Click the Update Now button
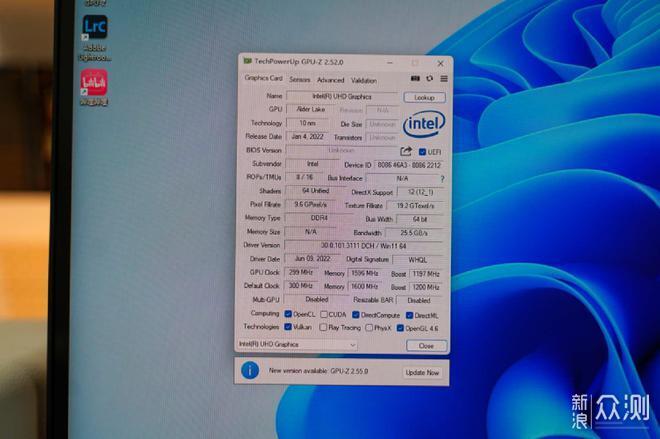The image size is (660, 439). pos(422,372)
